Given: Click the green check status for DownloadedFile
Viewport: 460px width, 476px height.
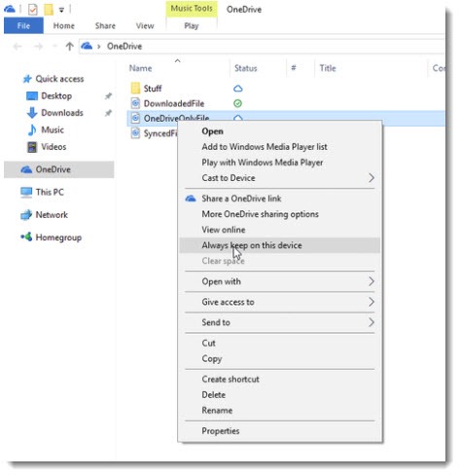Looking at the screenshot, I should 237,103.
